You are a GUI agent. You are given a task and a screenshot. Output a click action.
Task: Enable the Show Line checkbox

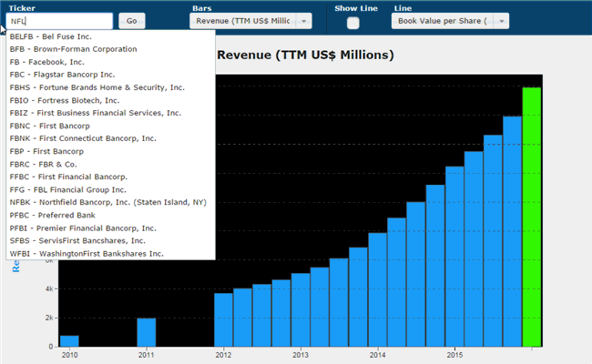tap(353, 23)
